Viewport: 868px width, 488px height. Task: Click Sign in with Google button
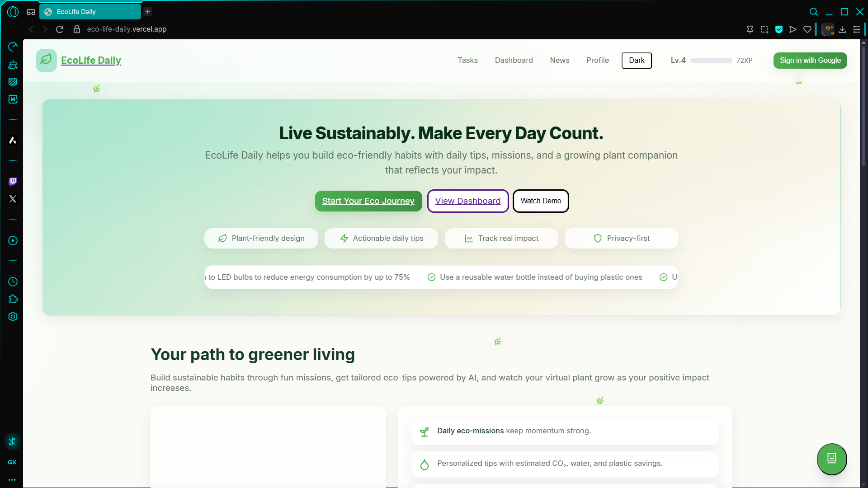click(810, 61)
